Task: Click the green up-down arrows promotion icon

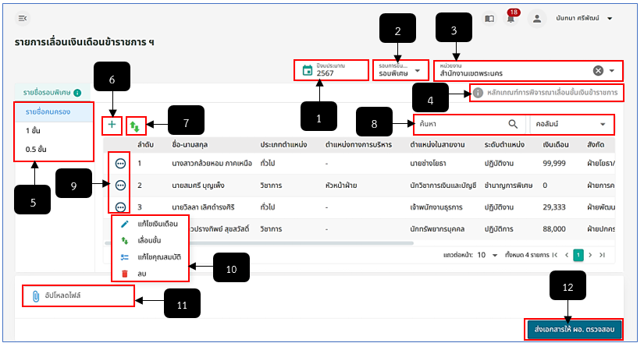Action: (x=134, y=124)
